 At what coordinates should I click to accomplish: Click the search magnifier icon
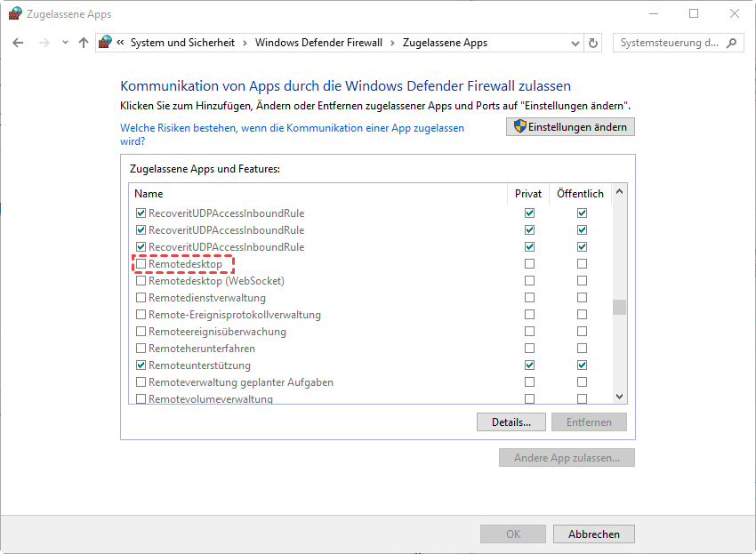[731, 43]
